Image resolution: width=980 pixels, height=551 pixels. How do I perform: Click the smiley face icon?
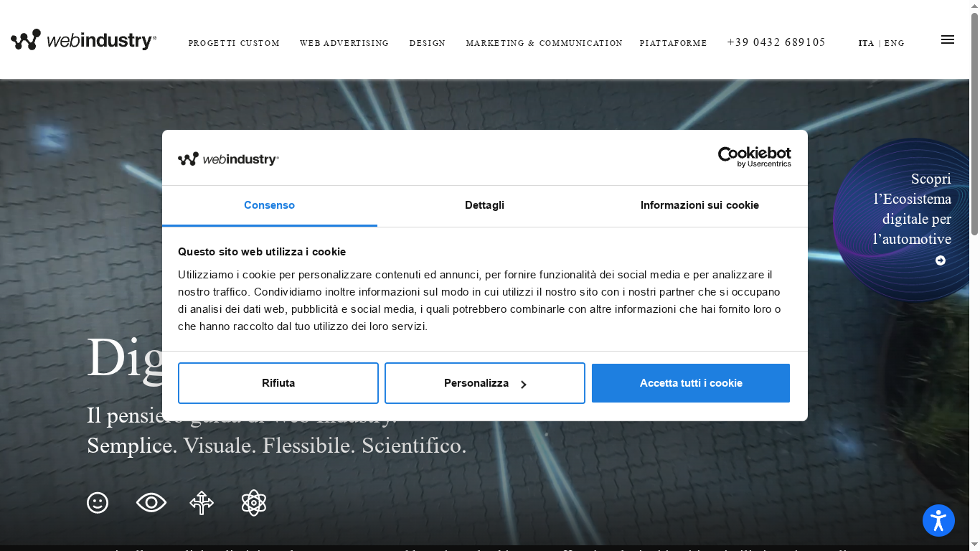(x=98, y=502)
